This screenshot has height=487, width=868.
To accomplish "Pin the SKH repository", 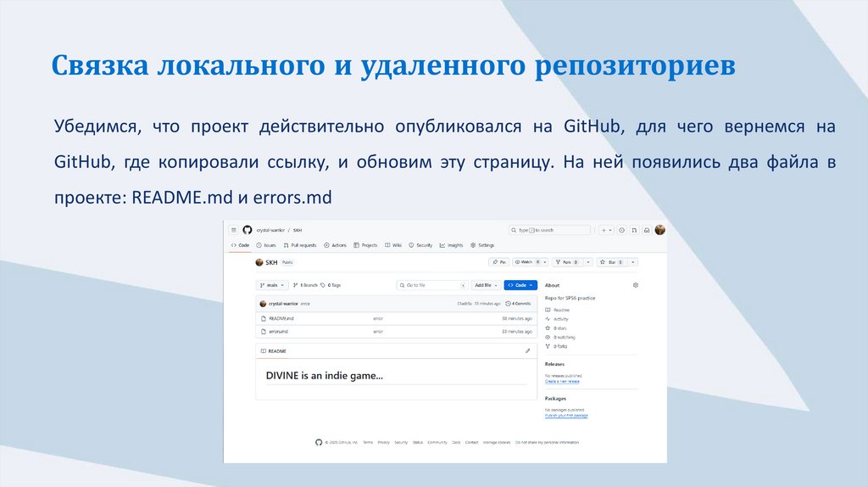I will click(x=498, y=262).
